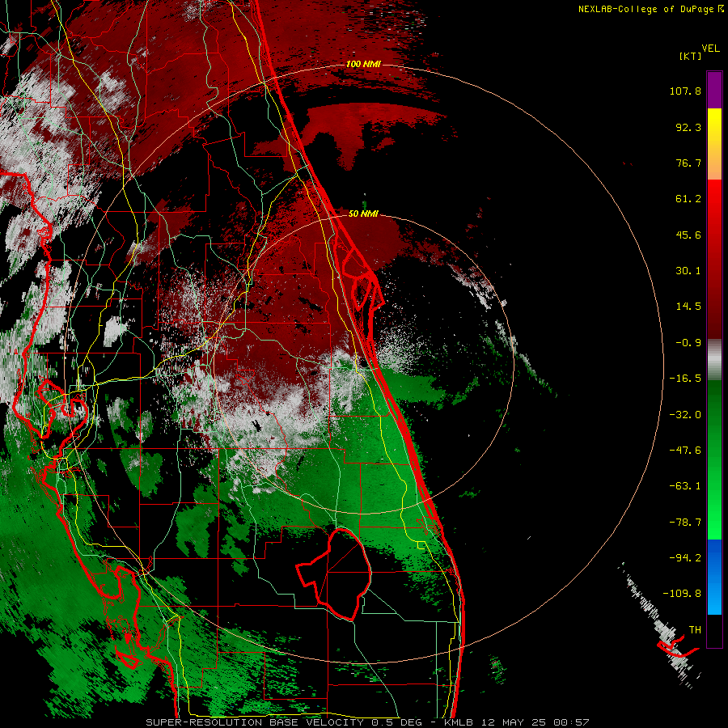Click the -0.9 velocity scale value

(688, 343)
